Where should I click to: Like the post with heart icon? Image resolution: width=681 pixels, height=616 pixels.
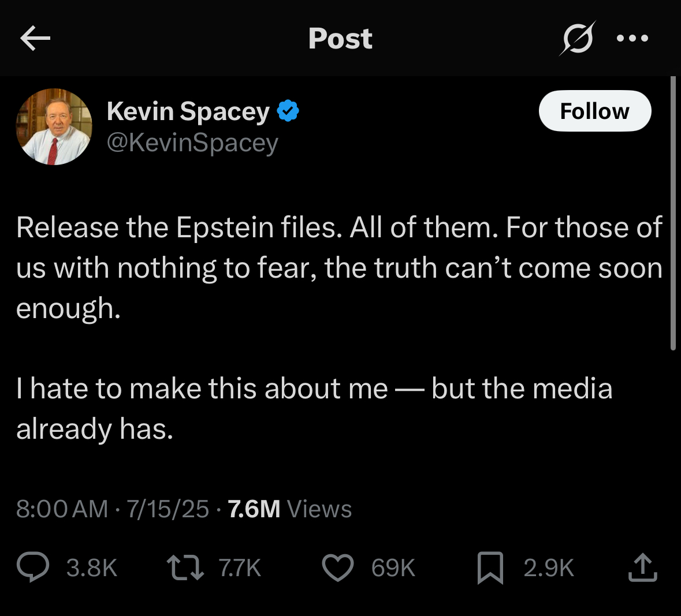(x=337, y=567)
